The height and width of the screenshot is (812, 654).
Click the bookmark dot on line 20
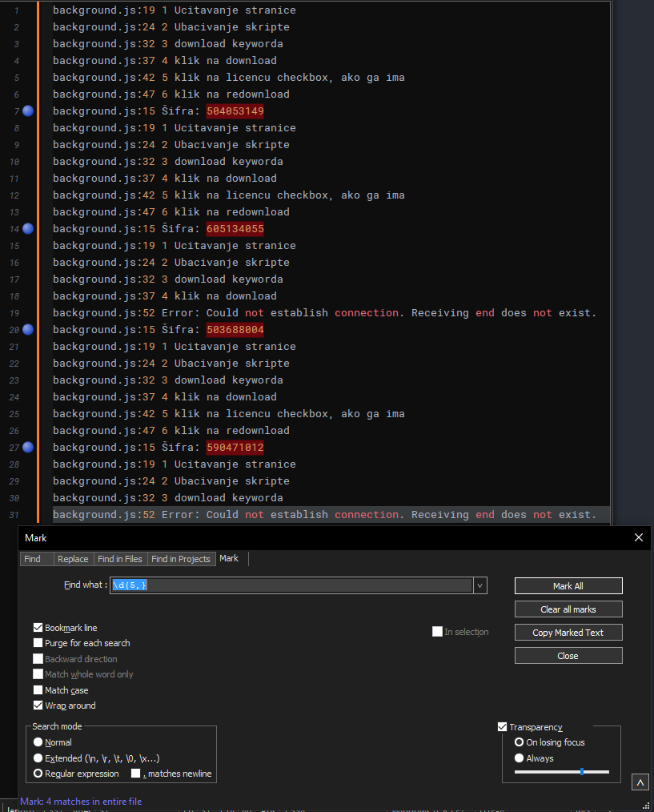tap(28, 329)
